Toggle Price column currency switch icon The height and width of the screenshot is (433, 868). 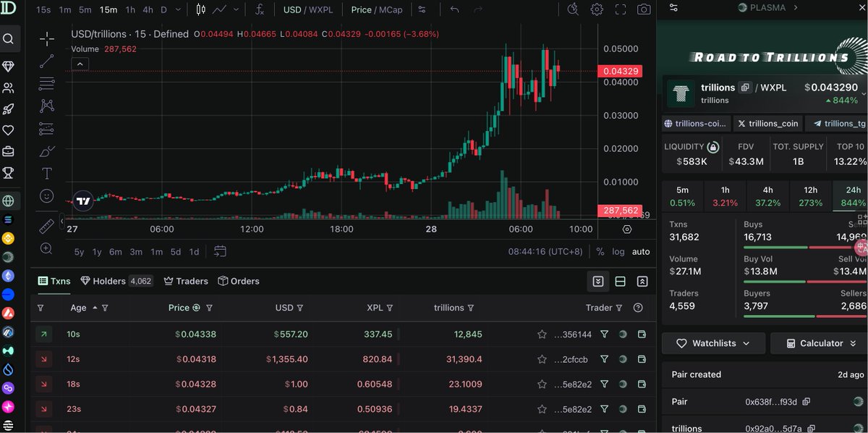click(196, 308)
